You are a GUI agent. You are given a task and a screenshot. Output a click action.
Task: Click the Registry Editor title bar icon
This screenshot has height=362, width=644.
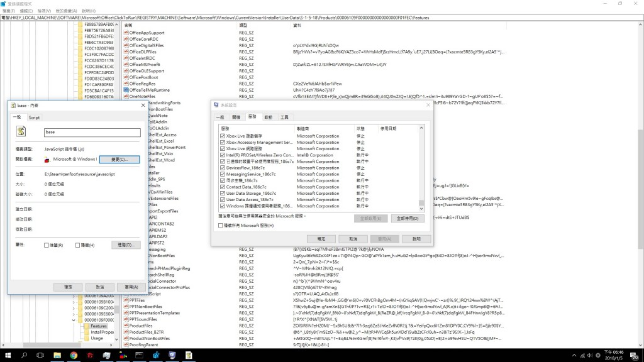[3, 4]
